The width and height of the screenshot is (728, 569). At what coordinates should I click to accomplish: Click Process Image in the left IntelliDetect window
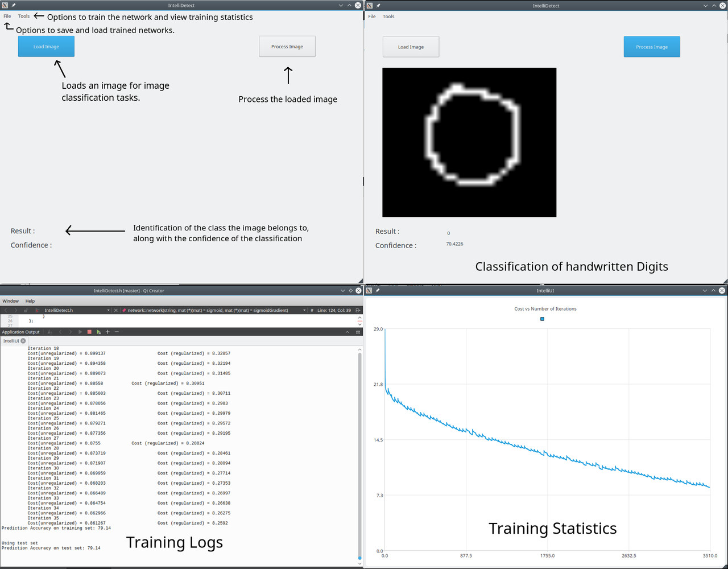pyautogui.click(x=287, y=47)
